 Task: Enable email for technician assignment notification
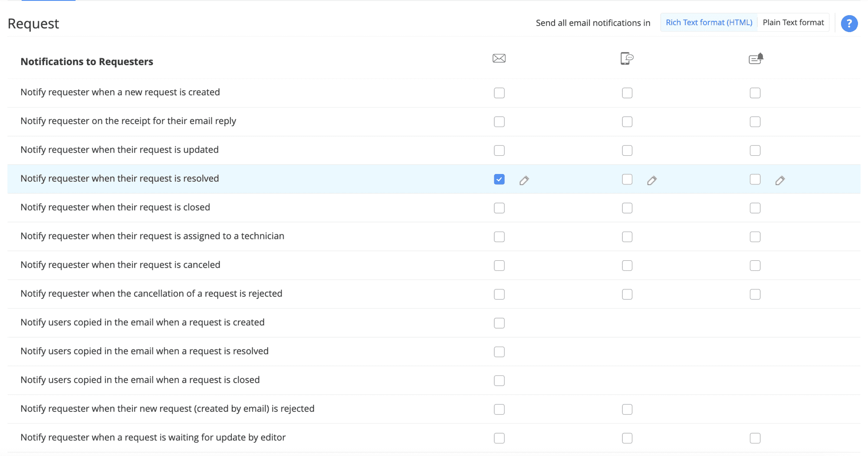tap(499, 237)
